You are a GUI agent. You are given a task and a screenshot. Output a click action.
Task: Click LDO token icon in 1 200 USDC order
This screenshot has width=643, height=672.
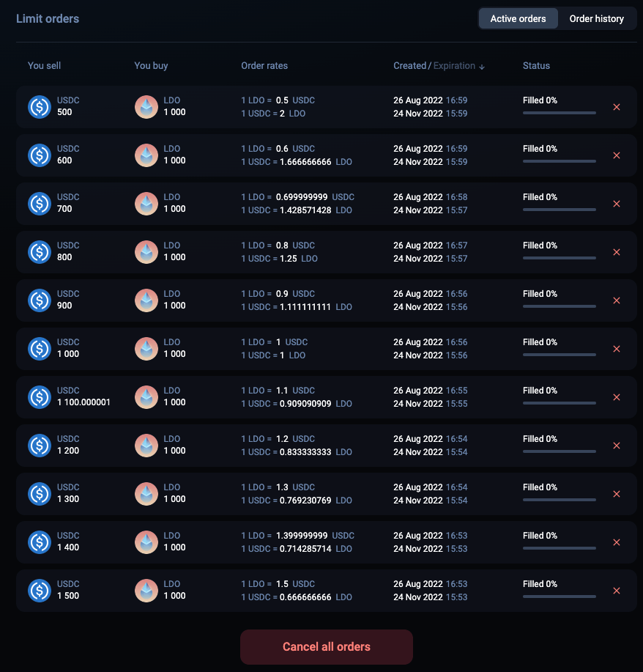tap(146, 446)
